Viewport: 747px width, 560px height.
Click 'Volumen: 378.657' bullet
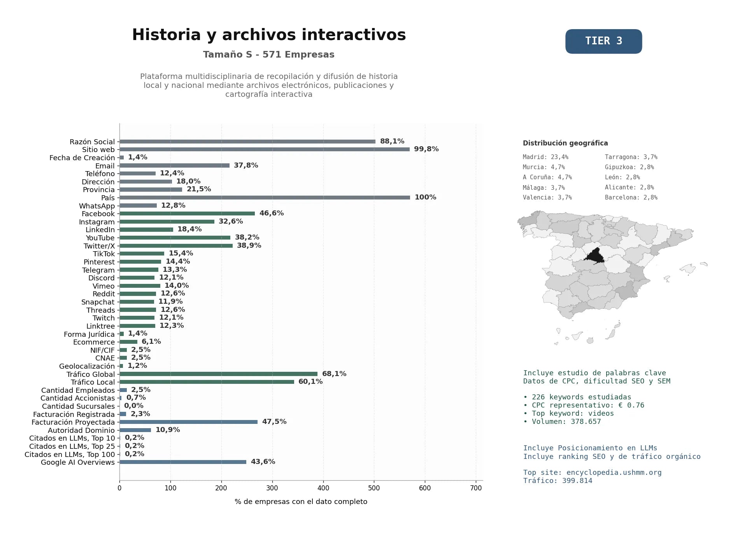point(562,422)
